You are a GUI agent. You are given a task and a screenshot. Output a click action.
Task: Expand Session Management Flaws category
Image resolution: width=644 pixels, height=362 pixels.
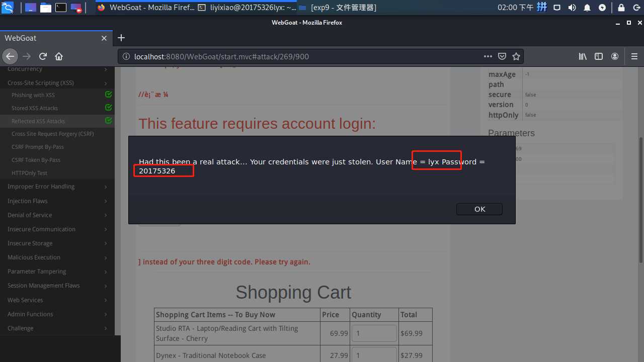tap(57, 285)
